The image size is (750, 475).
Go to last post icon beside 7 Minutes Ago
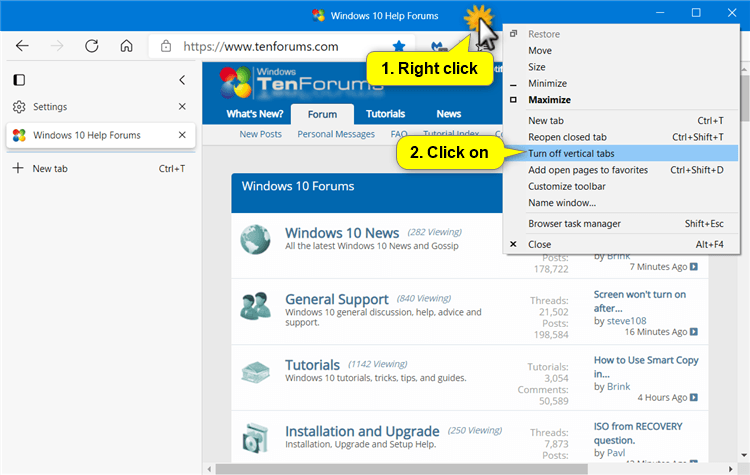(694, 266)
